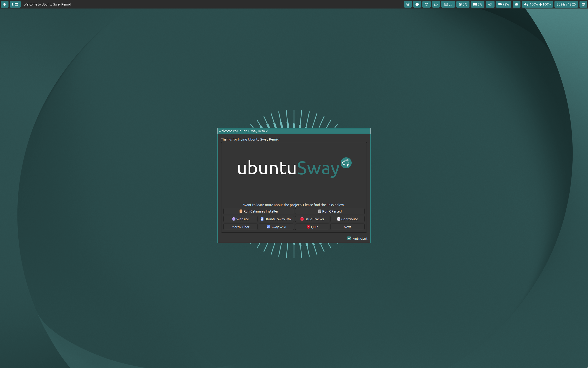Click the balance scale power profile icon
This screenshot has height=368, width=588.
pos(490,4)
